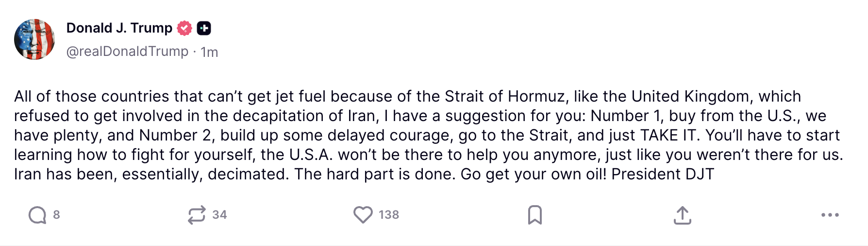
Task: Open the Donald J. Trump display name
Action: click(119, 28)
